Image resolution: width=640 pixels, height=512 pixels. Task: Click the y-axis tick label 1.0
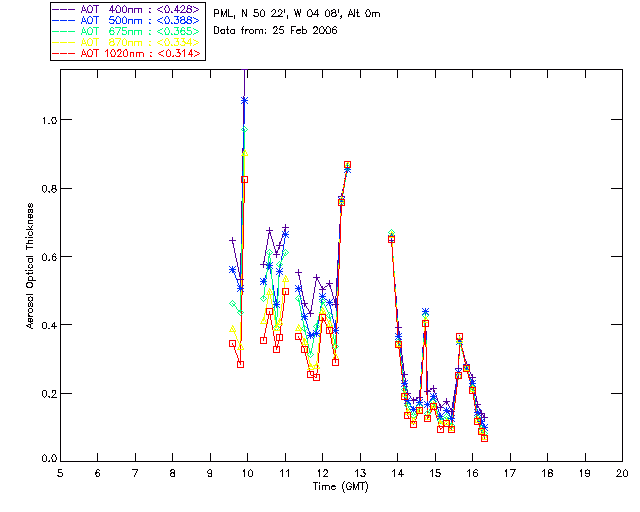(45, 120)
